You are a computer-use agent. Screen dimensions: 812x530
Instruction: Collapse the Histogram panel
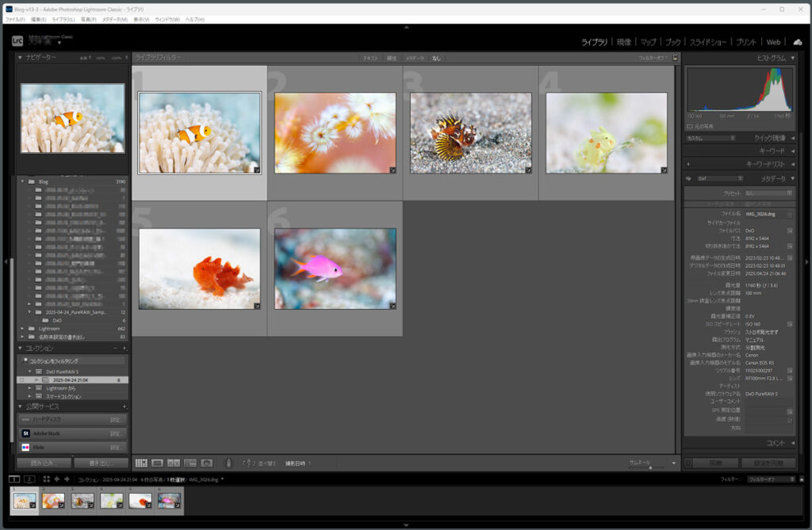(x=793, y=58)
